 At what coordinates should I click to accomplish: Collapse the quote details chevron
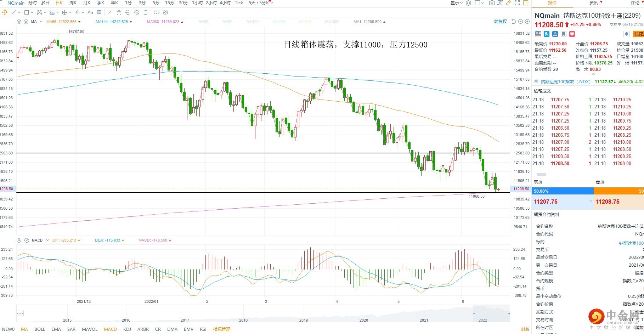click(x=593, y=74)
